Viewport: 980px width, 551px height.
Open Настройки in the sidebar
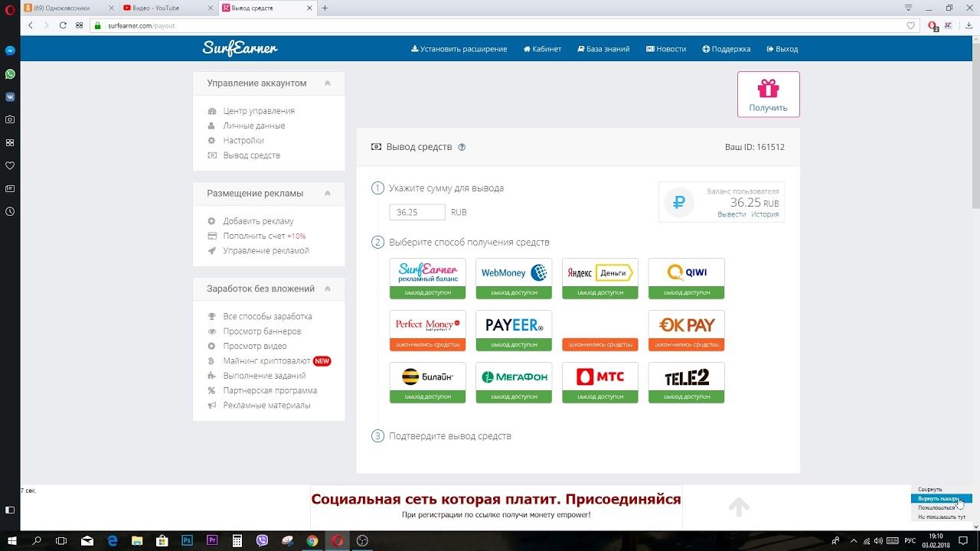click(x=243, y=141)
